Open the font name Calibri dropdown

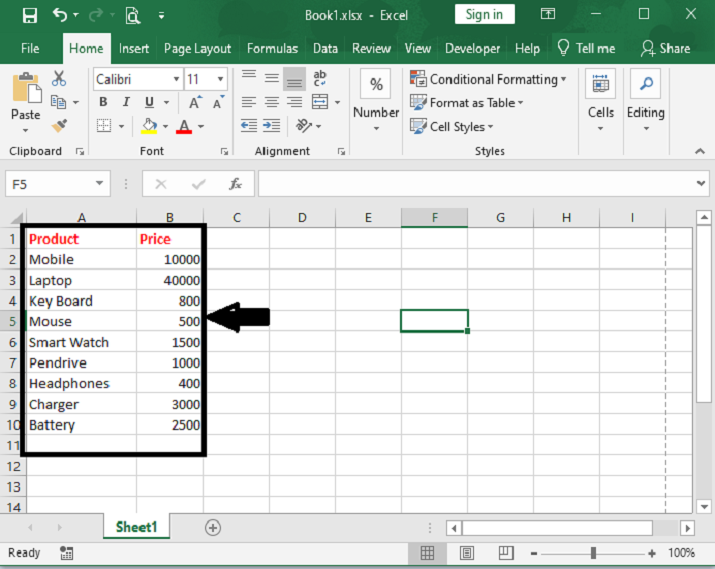pos(176,79)
